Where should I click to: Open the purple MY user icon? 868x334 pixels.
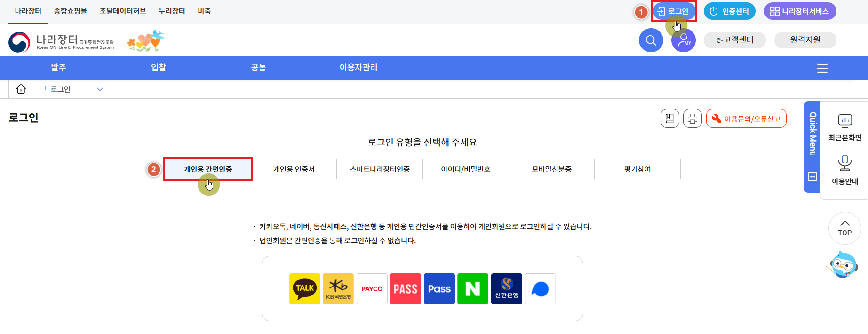(x=684, y=40)
